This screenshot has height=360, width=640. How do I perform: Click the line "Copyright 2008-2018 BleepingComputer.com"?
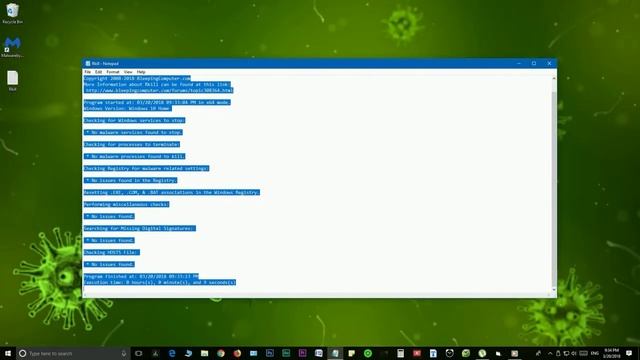[x=137, y=78]
